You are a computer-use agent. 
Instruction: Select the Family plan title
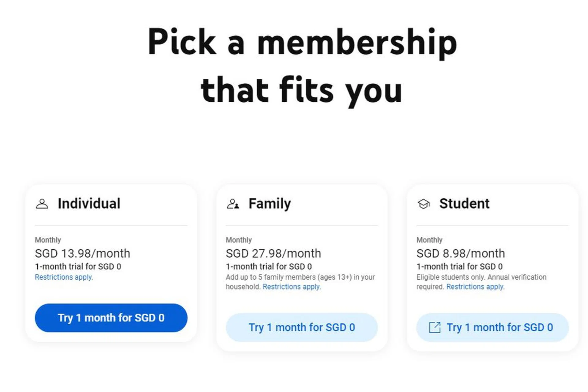click(269, 204)
